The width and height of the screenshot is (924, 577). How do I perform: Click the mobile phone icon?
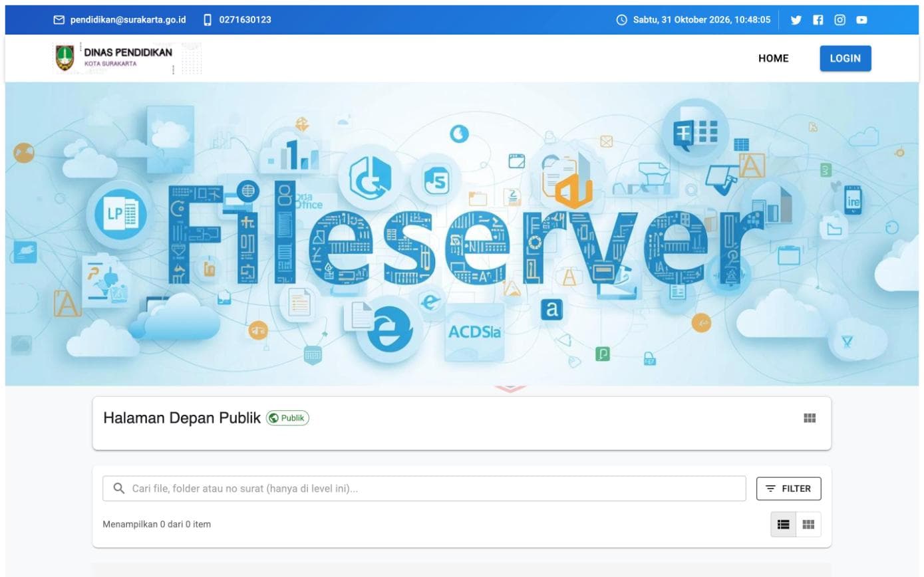(x=208, y=20)
